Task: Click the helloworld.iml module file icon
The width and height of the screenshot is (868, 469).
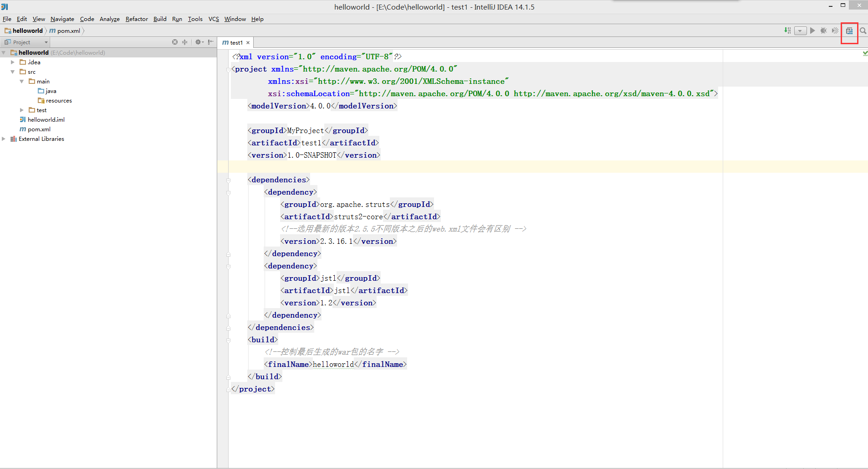Action: (23, 119)
